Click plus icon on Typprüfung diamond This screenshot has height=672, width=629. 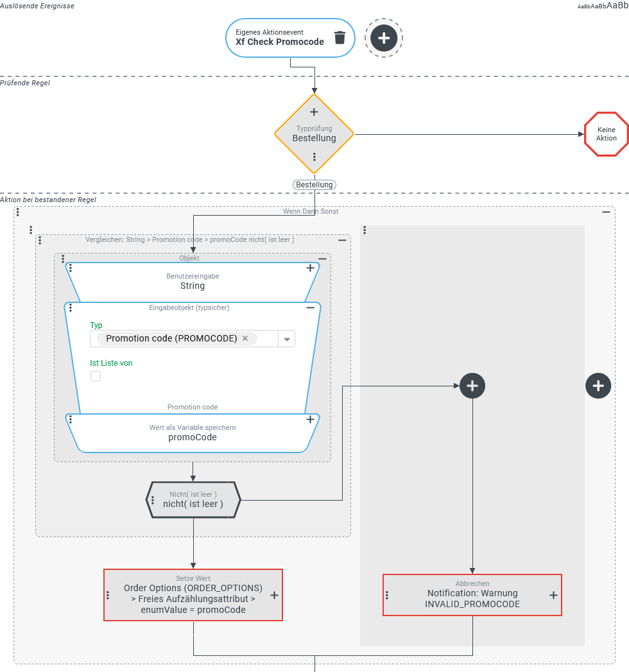click(x=314, y=112)
